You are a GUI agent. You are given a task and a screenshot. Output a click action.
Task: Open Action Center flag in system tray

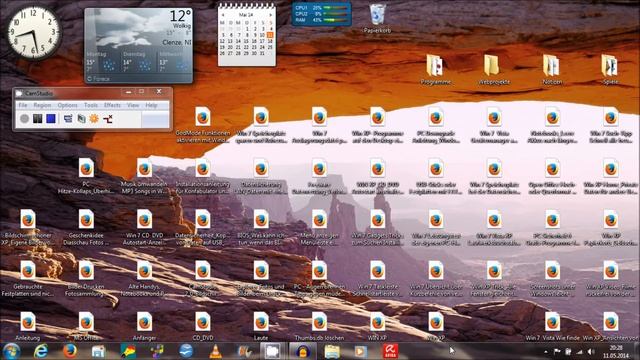(x=557, y=351)
